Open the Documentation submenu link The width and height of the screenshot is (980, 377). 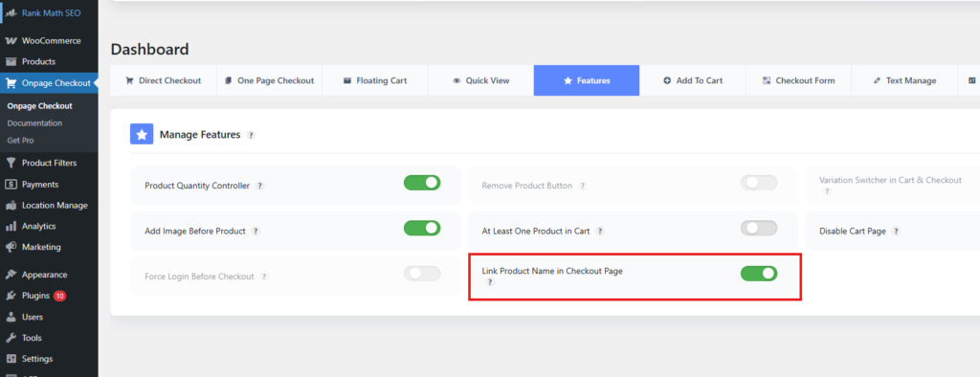pyautogui.click(x=34, y=123)
